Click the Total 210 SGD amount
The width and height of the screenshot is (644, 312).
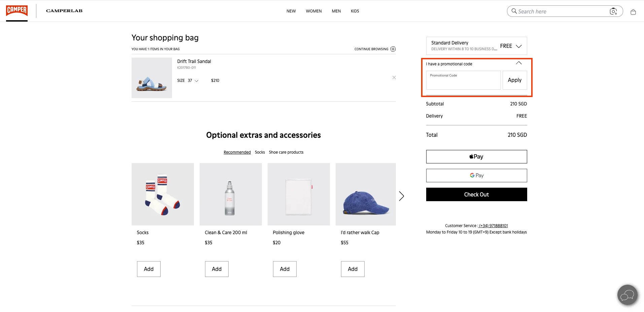pos(517,135)
